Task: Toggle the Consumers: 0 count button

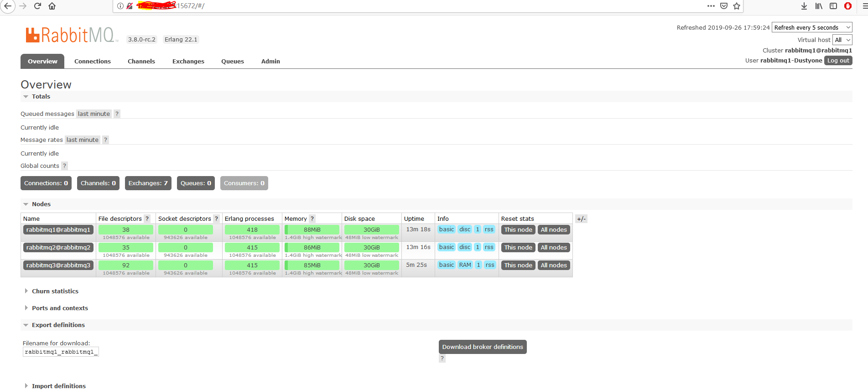Action: (x=244, y=183)
